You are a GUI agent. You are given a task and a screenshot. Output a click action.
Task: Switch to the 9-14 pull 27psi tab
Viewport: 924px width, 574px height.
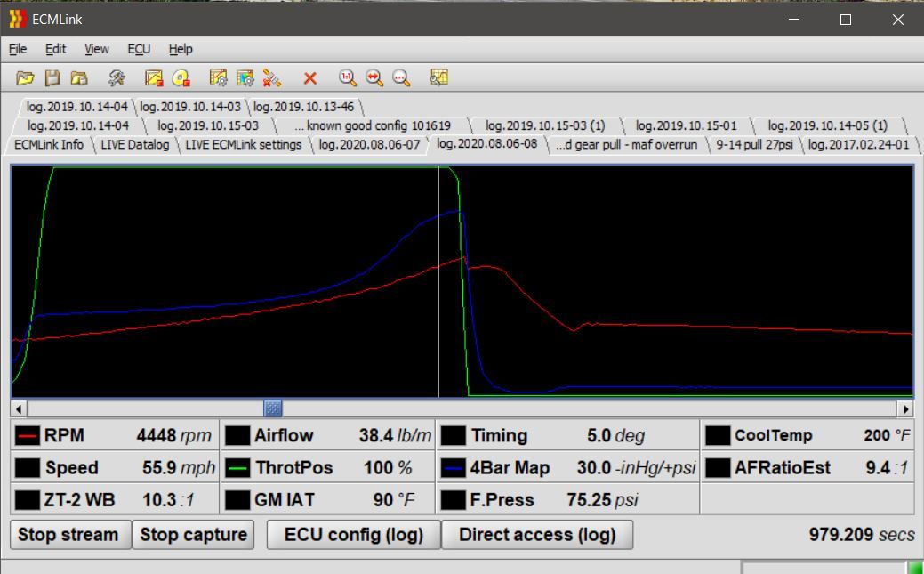click(x=754, y=144)
